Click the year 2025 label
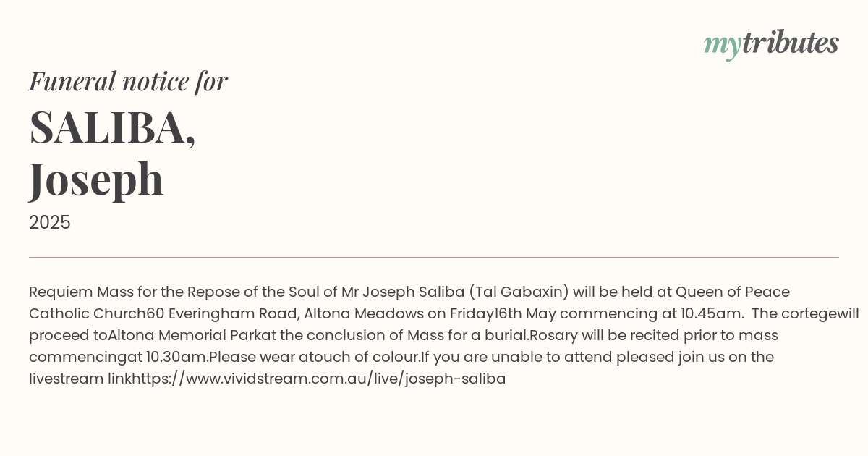 click(x=50, y=223)
